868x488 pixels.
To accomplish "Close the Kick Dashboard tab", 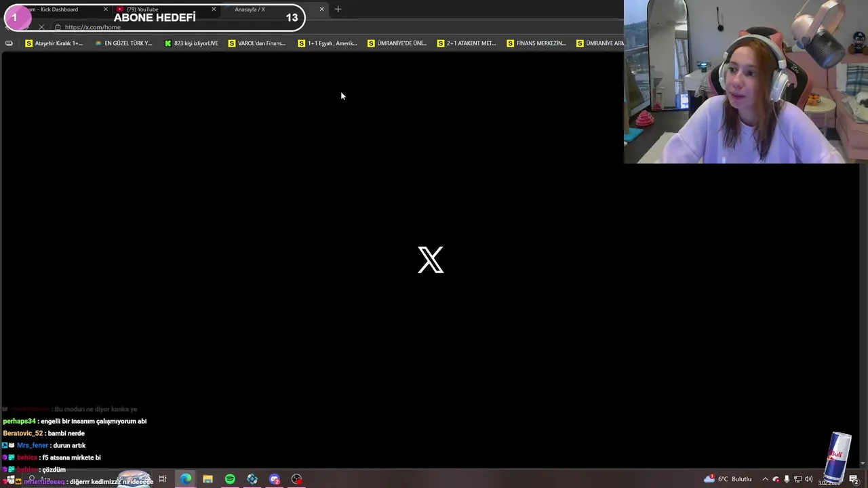I will click(105, 9).
